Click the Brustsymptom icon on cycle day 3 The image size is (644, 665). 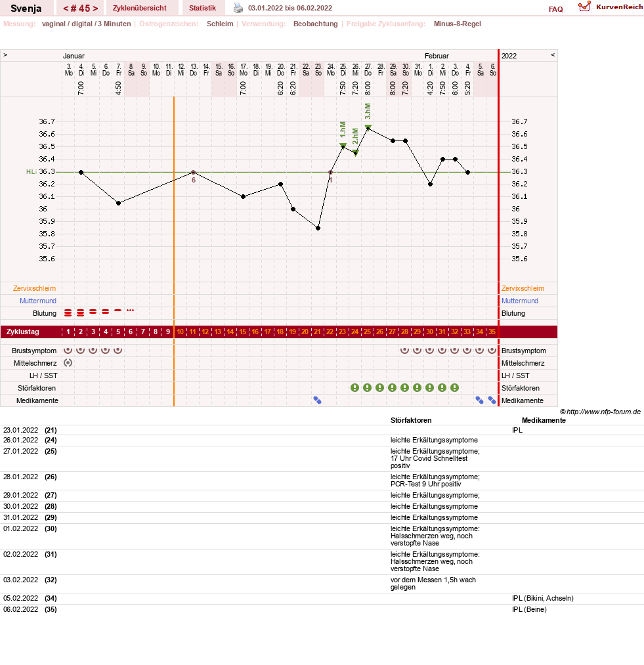[93, 351]
